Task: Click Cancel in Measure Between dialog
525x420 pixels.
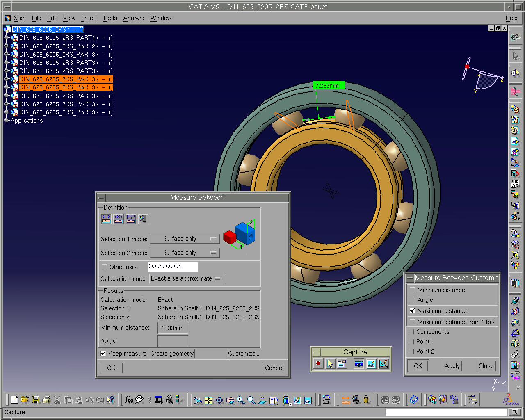Action: coord(274,368)
